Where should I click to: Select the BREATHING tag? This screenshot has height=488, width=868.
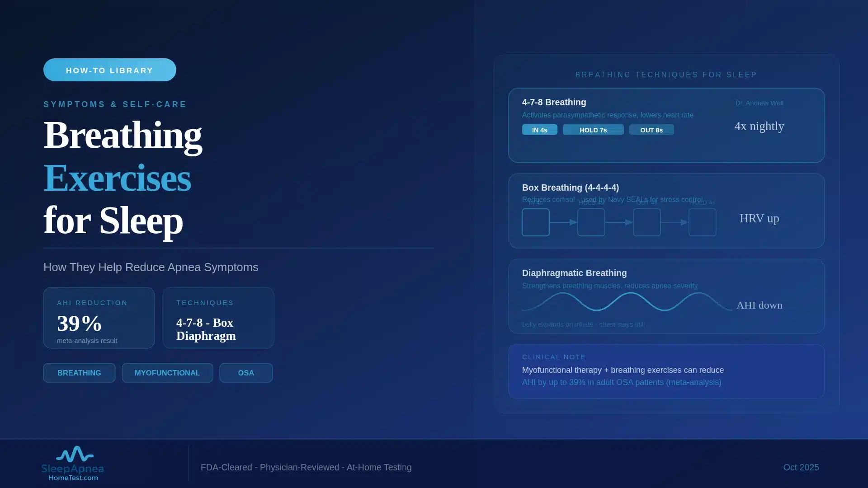click(x=79, y=373)
